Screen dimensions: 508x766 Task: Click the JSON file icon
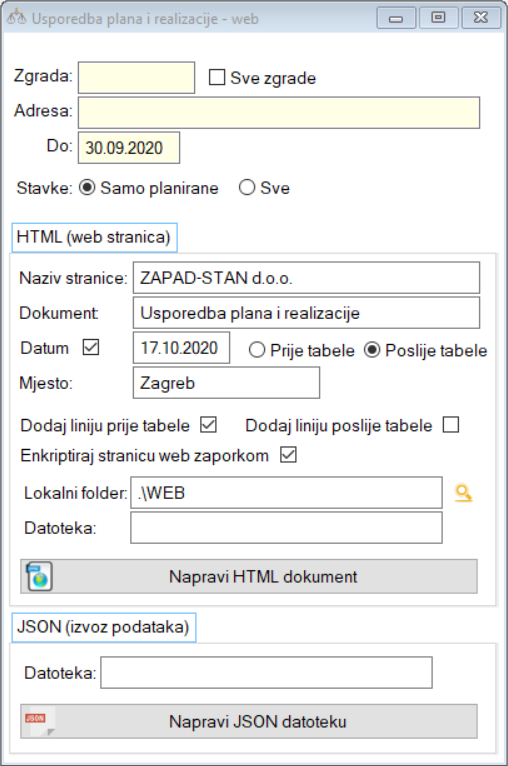[39, 722]
